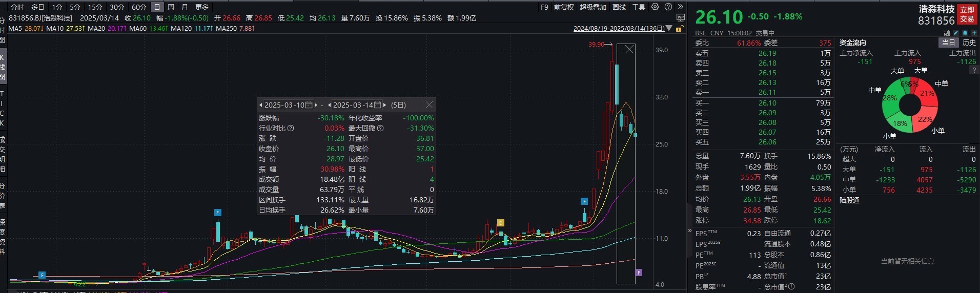Switch to 60分 chart period
Screen dimensions: 980x293
point(139,7)
